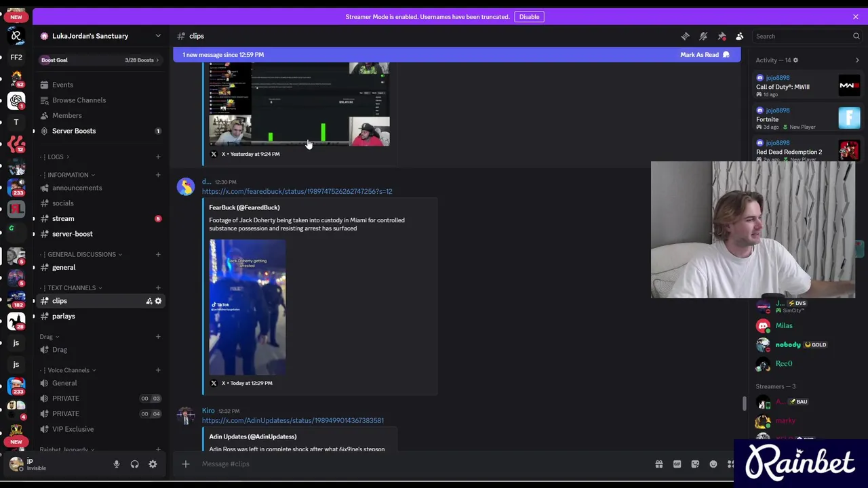
Task: Click the search magnifier icon
Action: tap(856, 36)
